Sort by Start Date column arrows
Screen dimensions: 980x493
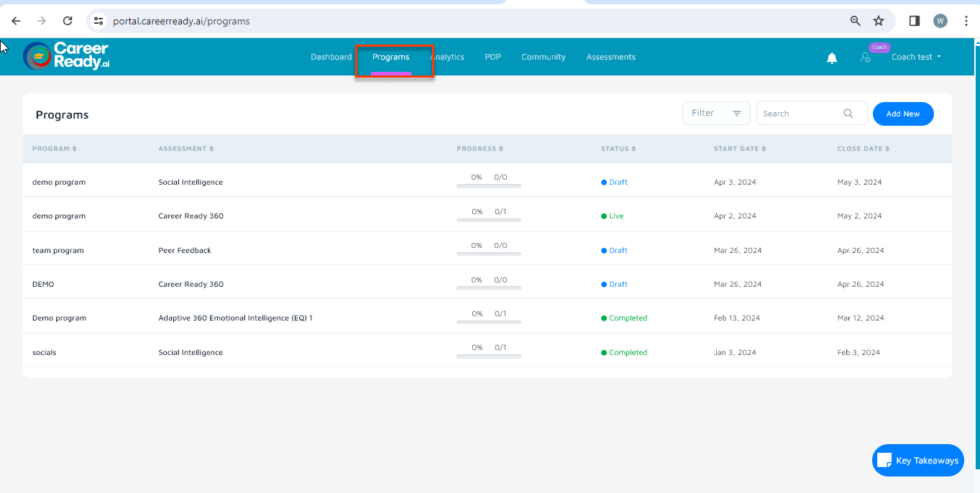pyautogui.click(x=764, y=149)
